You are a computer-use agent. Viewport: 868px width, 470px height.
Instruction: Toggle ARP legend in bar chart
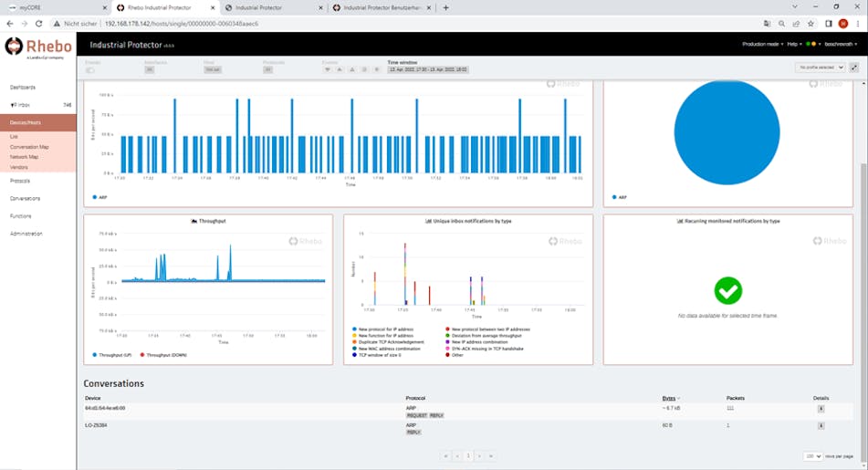click(99, 197)
